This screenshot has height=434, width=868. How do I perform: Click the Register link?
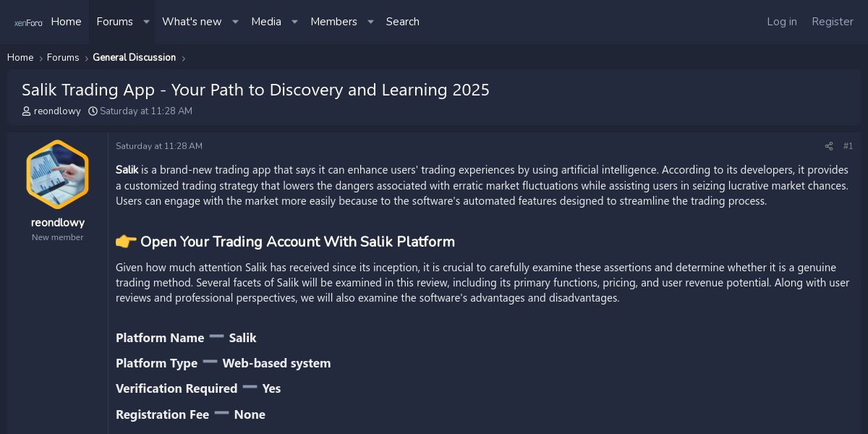pyautogui.click(x=833, y=22)
